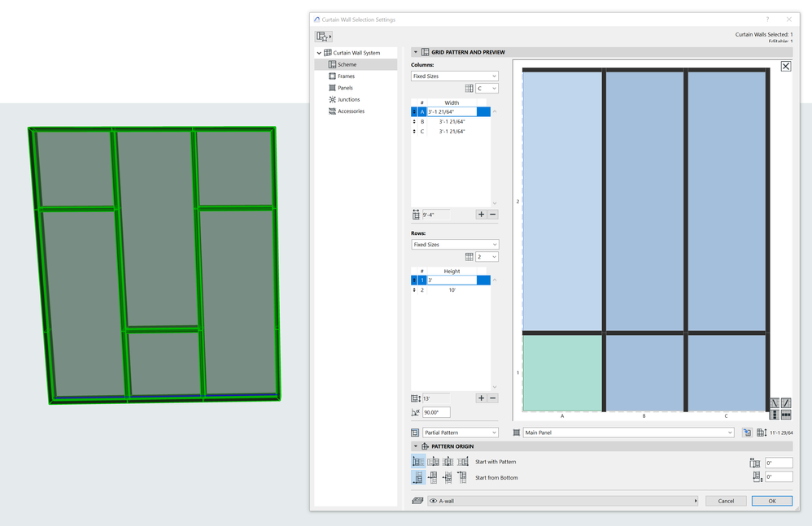Click the vertical frame division icon
This screenshot has width=812, height=526.
pos(775,415)
